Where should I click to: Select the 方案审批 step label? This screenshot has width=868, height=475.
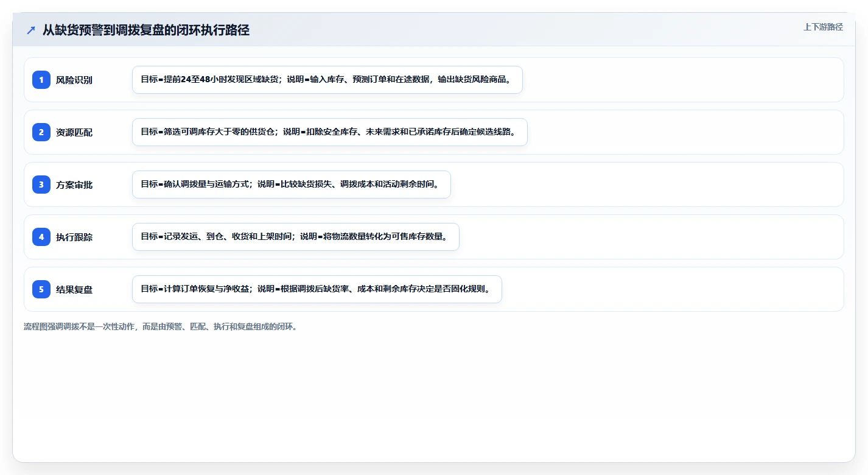(74, 185)
